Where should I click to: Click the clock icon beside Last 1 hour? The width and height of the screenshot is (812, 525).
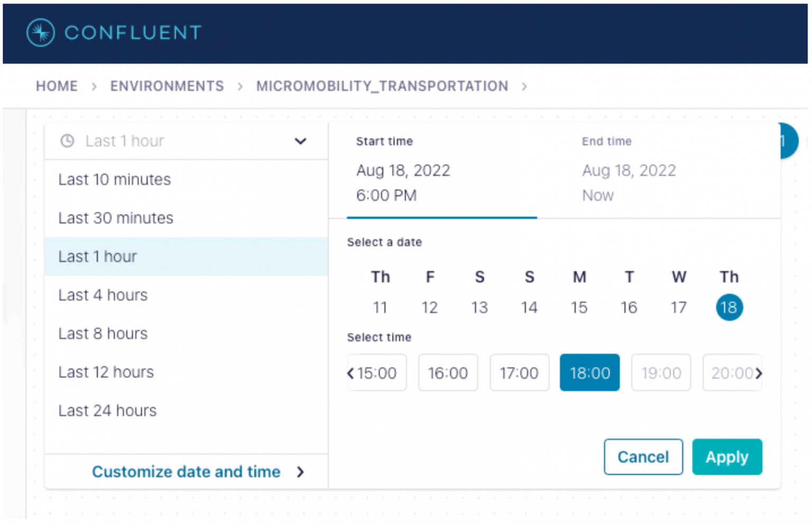click(68, 141)
